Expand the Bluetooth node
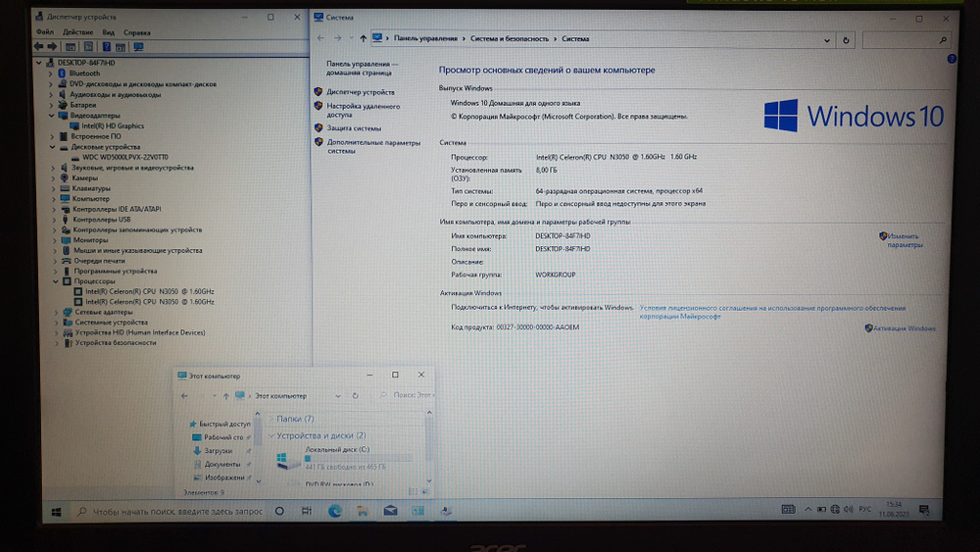The width and height of the screenshot is (980, 552). click(51, 74)
